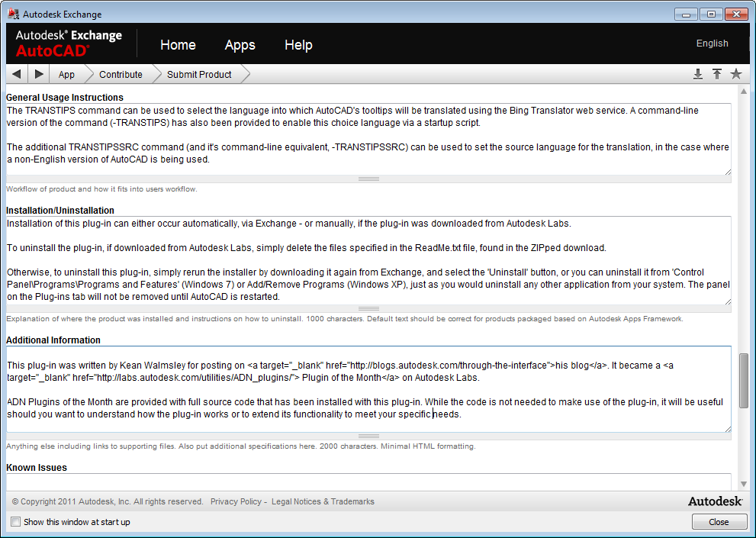756x538 pixels.
Task: Open the English language selector
Action: [x=712, y=43]
